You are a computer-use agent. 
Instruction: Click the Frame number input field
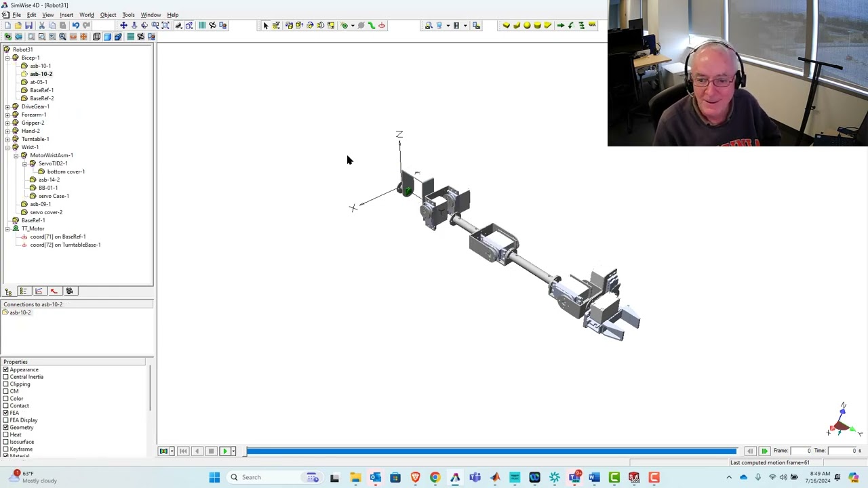[x=801, y=451]
